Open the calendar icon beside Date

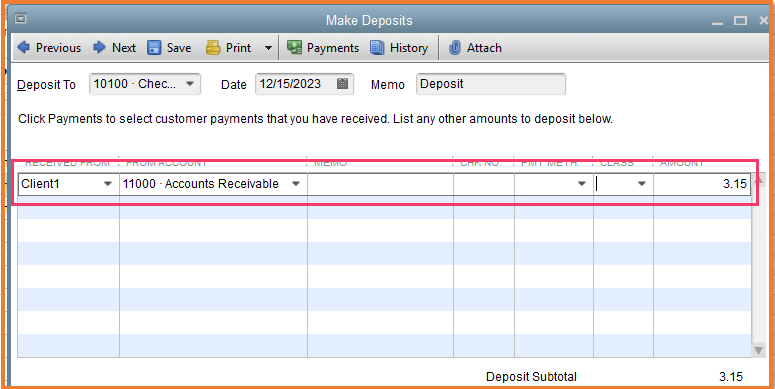point(343,84)
